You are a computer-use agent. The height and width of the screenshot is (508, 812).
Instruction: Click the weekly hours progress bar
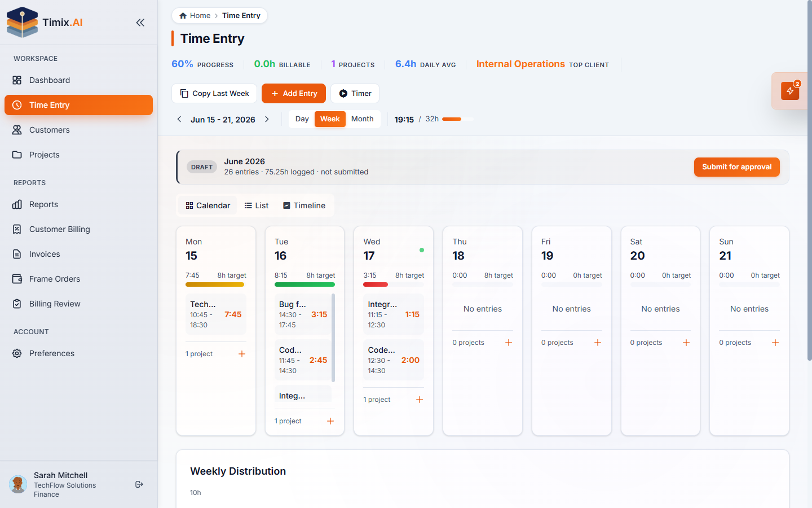457,119
